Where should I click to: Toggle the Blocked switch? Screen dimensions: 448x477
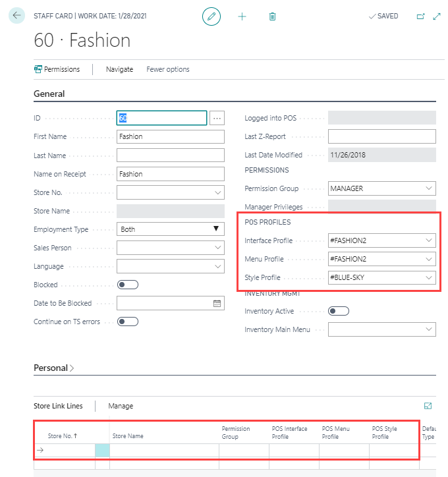pos(127,285)
